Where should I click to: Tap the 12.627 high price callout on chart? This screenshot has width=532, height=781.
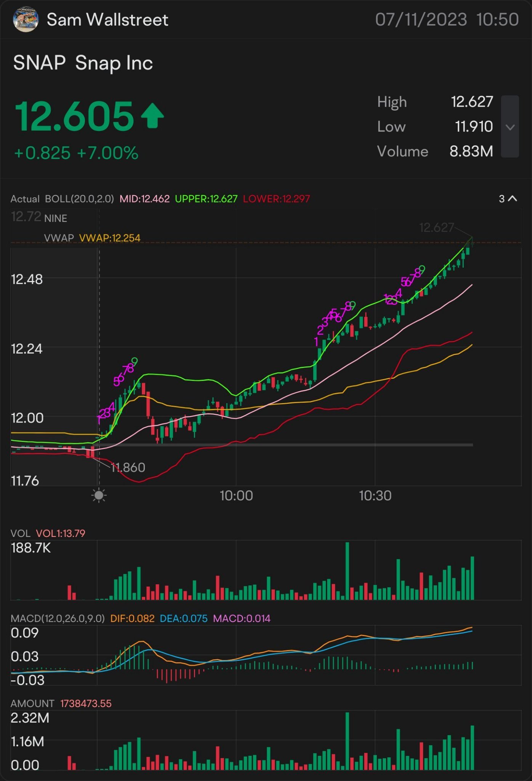pyautogui.click(x=436, y=228)
